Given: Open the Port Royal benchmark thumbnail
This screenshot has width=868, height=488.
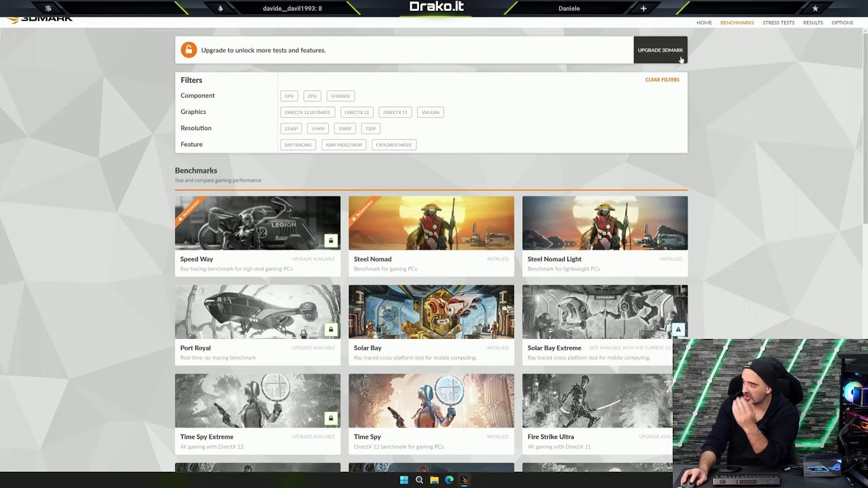Looking at the screenshot, I should coord(258,312).
